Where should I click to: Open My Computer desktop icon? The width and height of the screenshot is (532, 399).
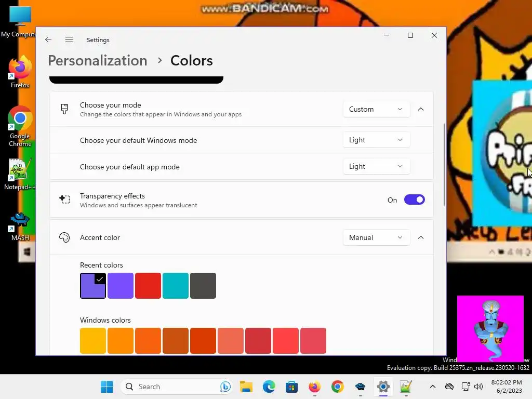point(19,22)
